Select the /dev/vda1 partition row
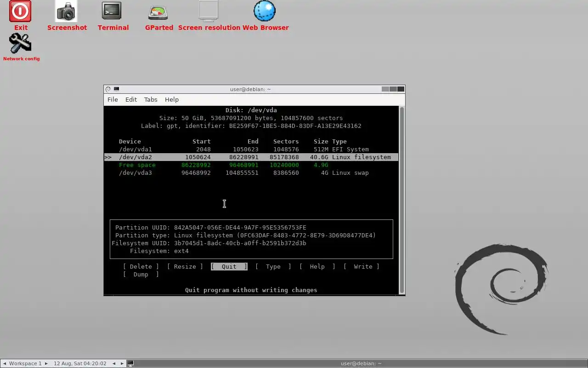 pos(251,149)
